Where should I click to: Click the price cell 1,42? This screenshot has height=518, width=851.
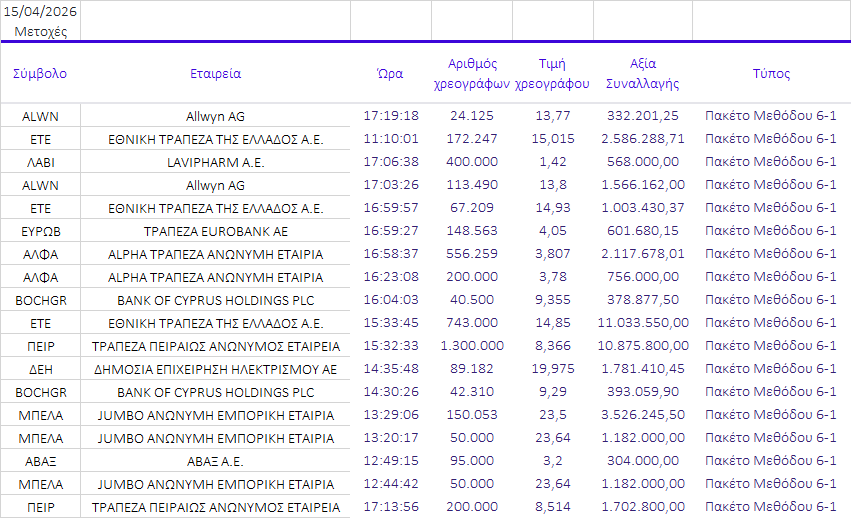[552, 161]
